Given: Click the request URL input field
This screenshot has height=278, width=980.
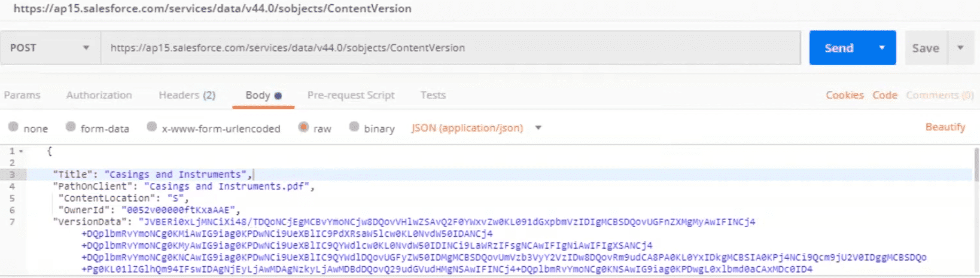Looking at the screenshot, I should point(449,48).
